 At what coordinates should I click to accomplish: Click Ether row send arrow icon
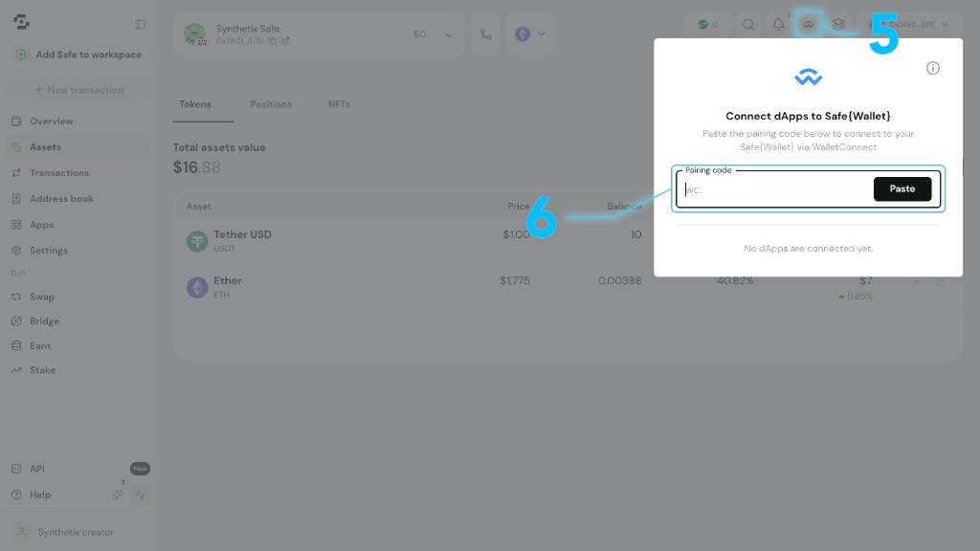916,283
